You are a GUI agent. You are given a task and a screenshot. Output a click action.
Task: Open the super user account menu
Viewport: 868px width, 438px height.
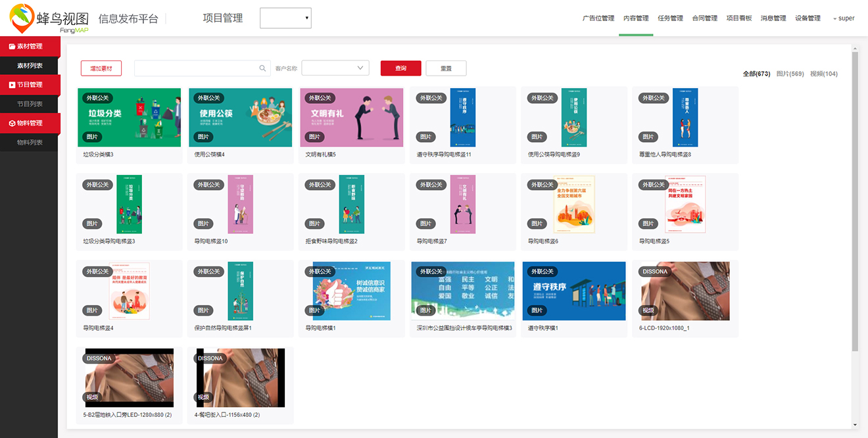point(844,18)
